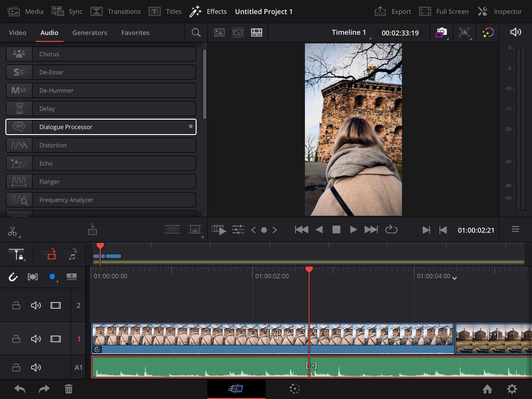The height and width of the screenshot is (399, 532).
Task: Open Transitions library
Action: (116, 12)
